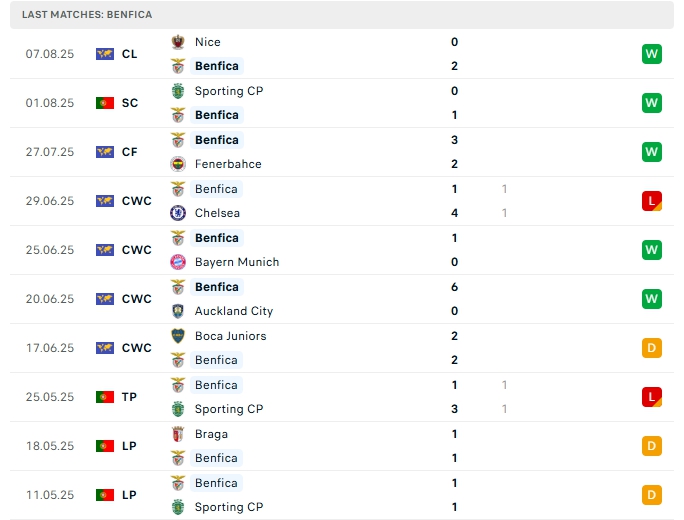
Task: Select the CWC competition label on 29.06.25
Action: click(137, 201)
